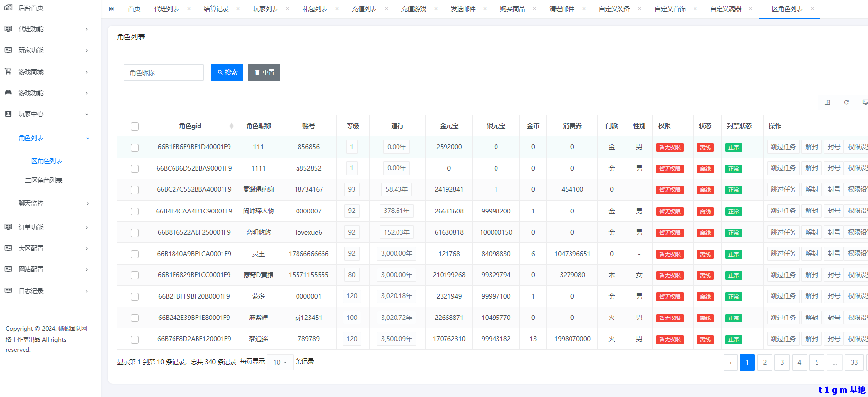Expand the 玩家功能 sidebar menu
This screenshot has height=397, width=868.
[x=87, y=51]
